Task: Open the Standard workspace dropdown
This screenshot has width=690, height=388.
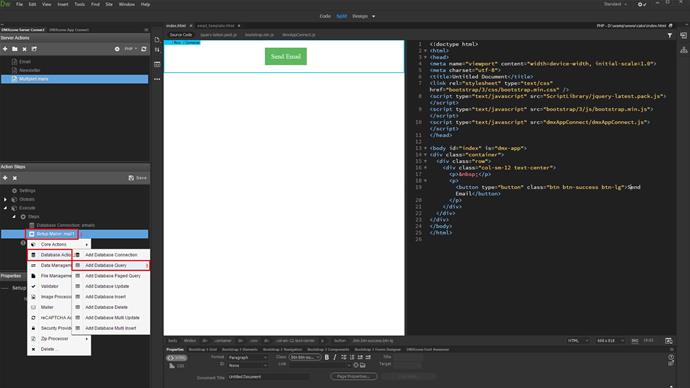Action: [x=615, y=4]
